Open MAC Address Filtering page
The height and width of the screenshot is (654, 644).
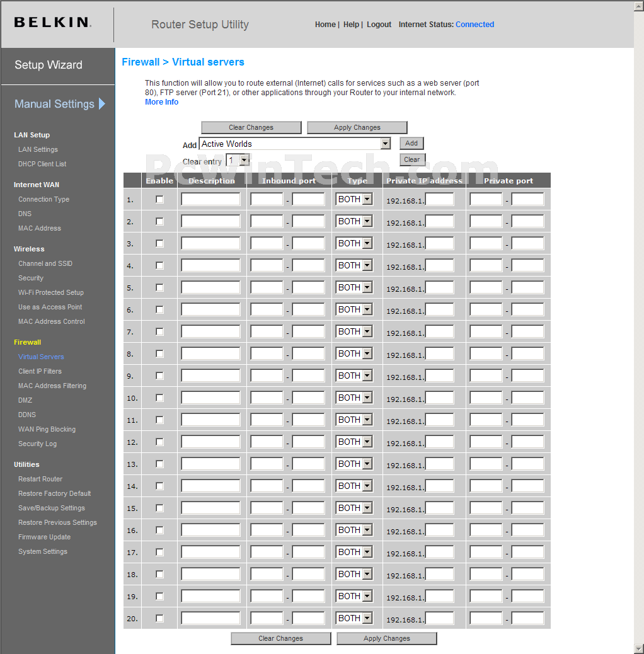[52, 386]
